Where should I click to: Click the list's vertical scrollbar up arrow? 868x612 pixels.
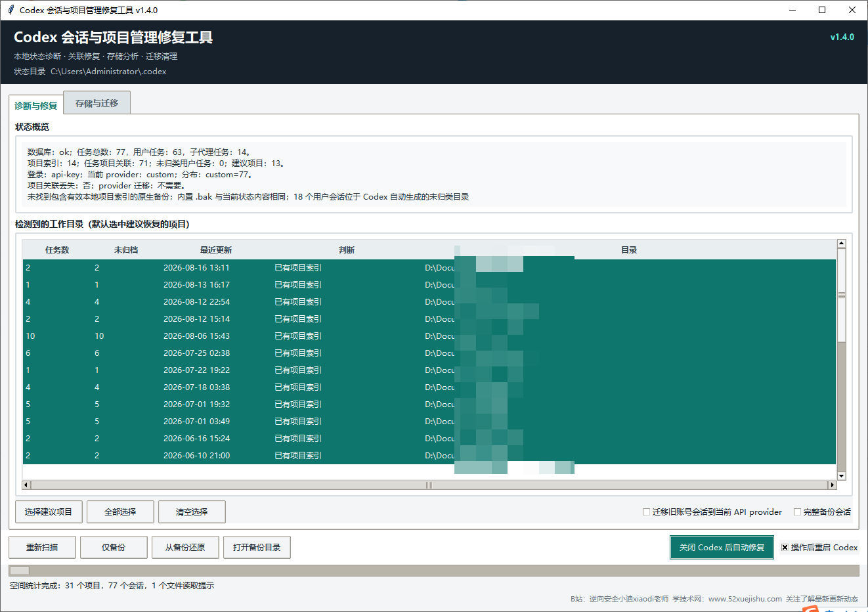(842, 244)
